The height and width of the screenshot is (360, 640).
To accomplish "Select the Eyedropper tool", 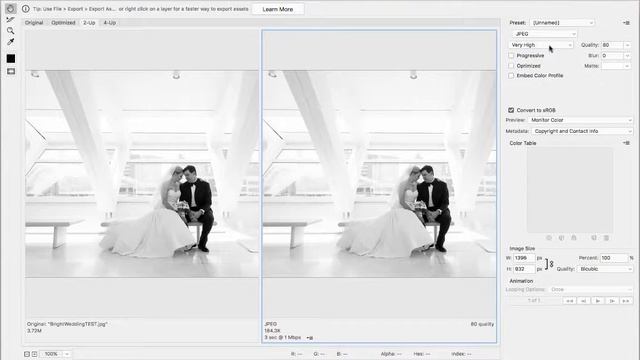I will click(x=11, y=42).
